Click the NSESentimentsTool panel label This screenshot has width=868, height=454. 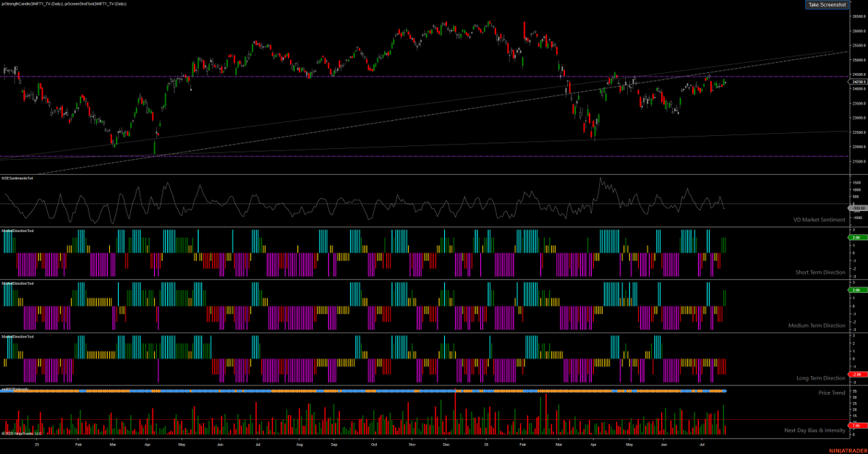click(17, 178)
